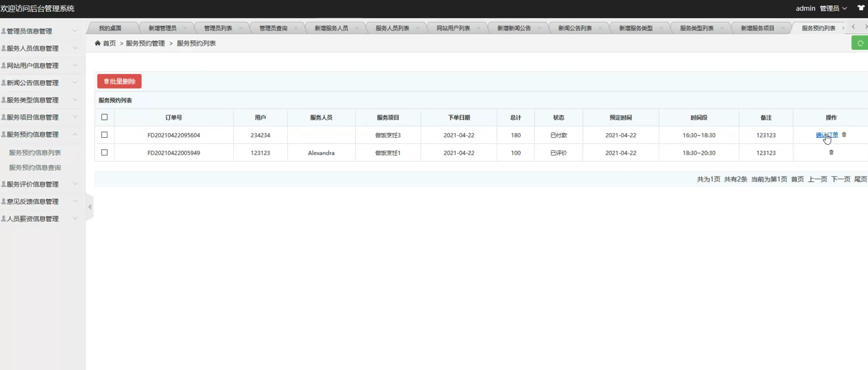Close the 服务类型列表 tab

tap(722, 28)
